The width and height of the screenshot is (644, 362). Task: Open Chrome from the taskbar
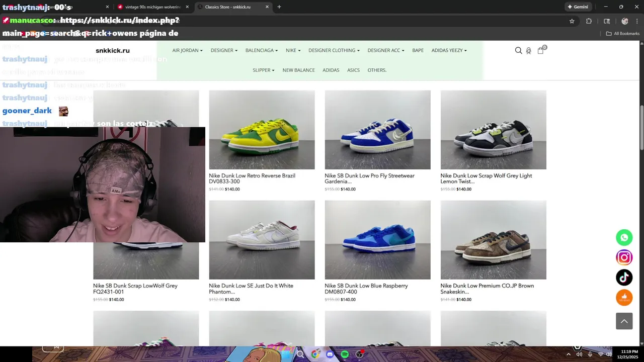315,354
